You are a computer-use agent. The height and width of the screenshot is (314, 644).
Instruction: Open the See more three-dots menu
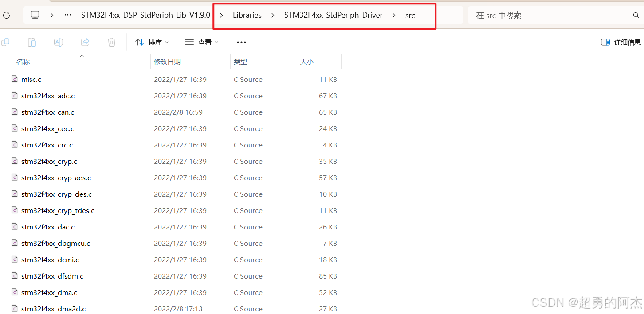tap(241, 42)
